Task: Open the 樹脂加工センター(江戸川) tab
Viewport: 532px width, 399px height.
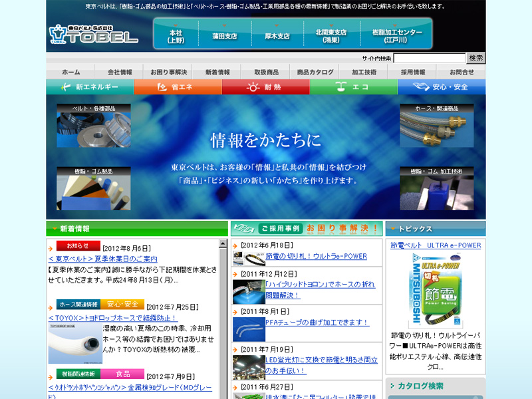Action: (396, 36)
